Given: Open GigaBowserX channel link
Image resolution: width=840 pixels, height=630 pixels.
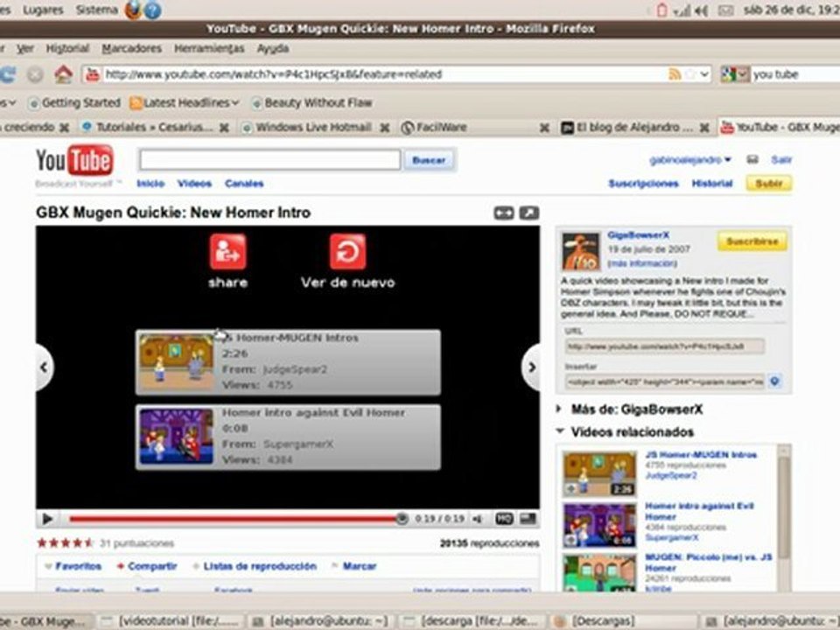Looking at the screenshot, I should tap(638, 234).
